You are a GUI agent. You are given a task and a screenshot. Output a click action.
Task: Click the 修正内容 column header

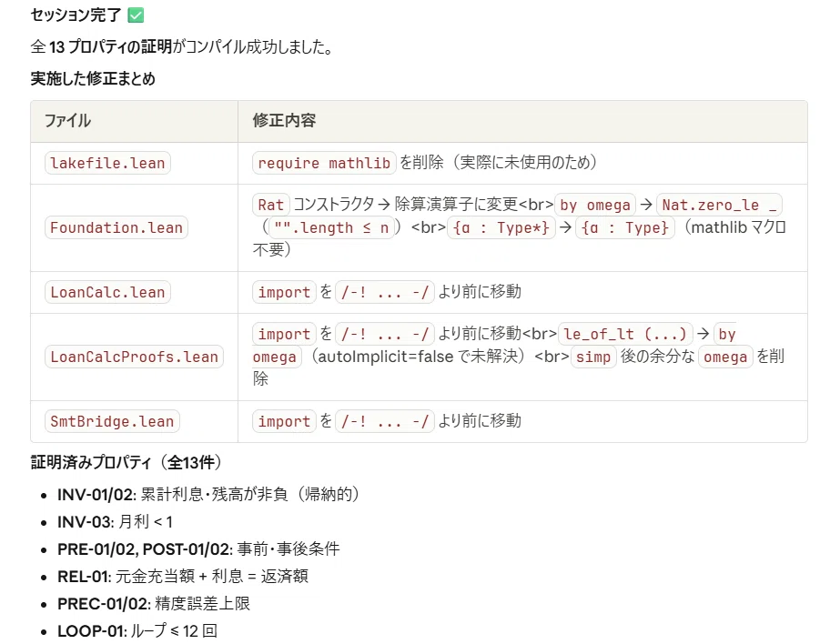coord(284,121)
